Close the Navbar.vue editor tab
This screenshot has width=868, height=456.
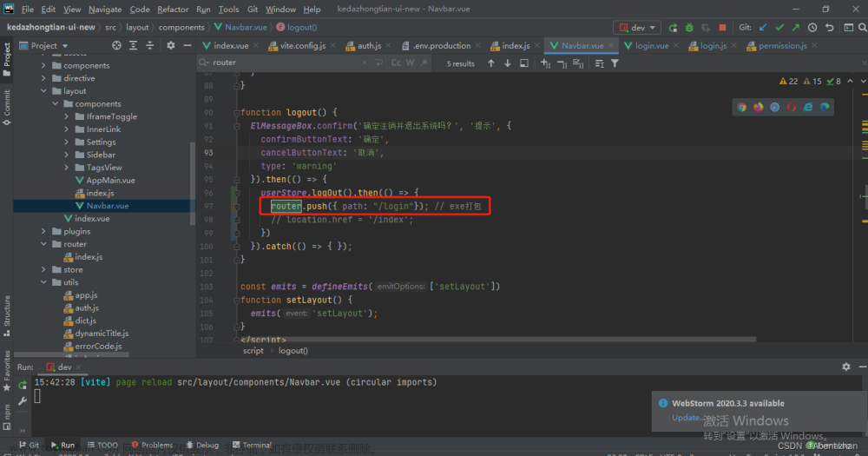(611, 45)
